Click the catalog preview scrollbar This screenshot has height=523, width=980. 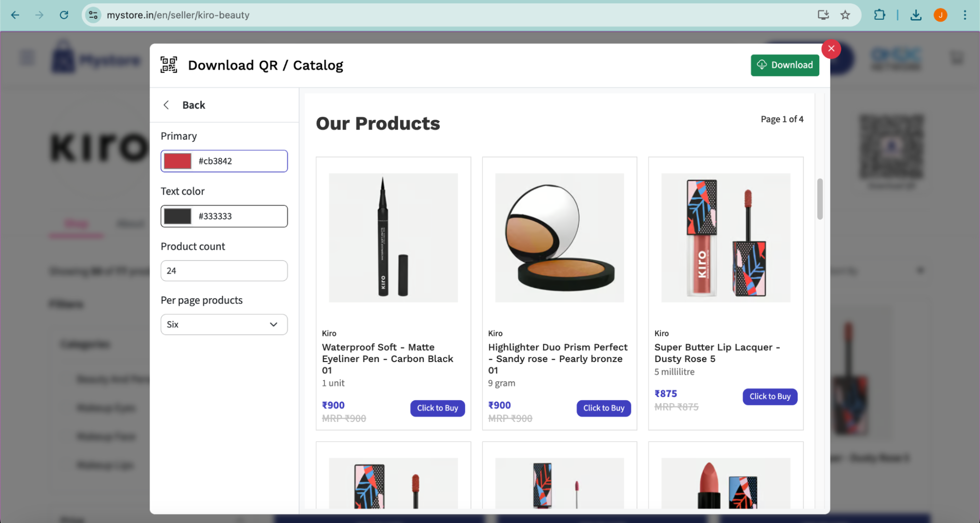pos(819,199)
